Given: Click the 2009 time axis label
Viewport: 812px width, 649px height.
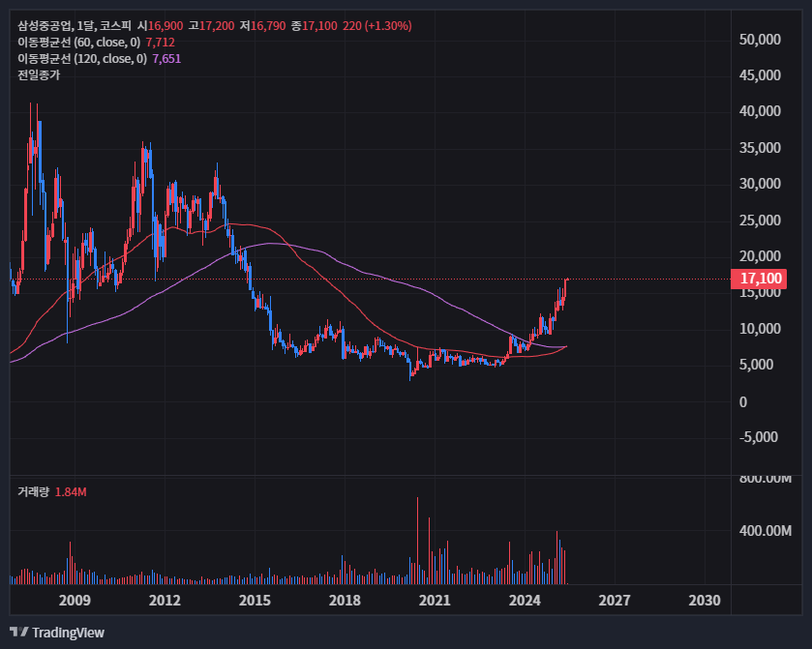Looking at the screenshot, I should tap(75, 601).
